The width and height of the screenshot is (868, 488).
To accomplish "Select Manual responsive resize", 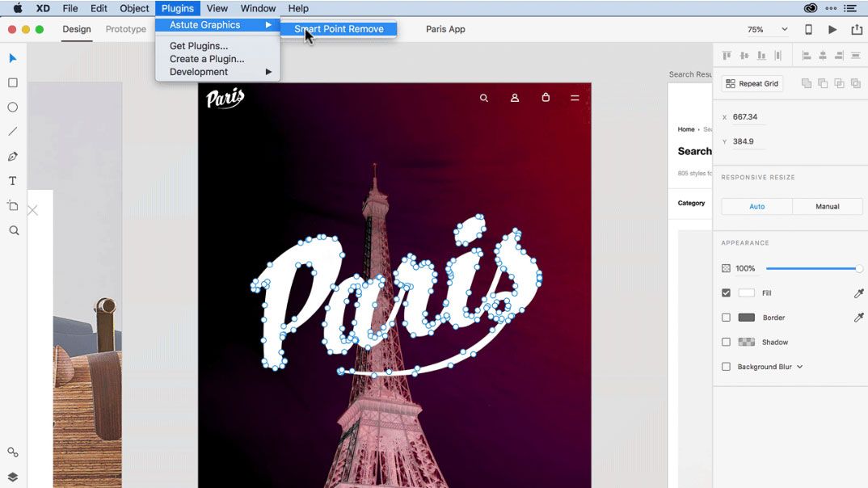I will pos(827,206).
